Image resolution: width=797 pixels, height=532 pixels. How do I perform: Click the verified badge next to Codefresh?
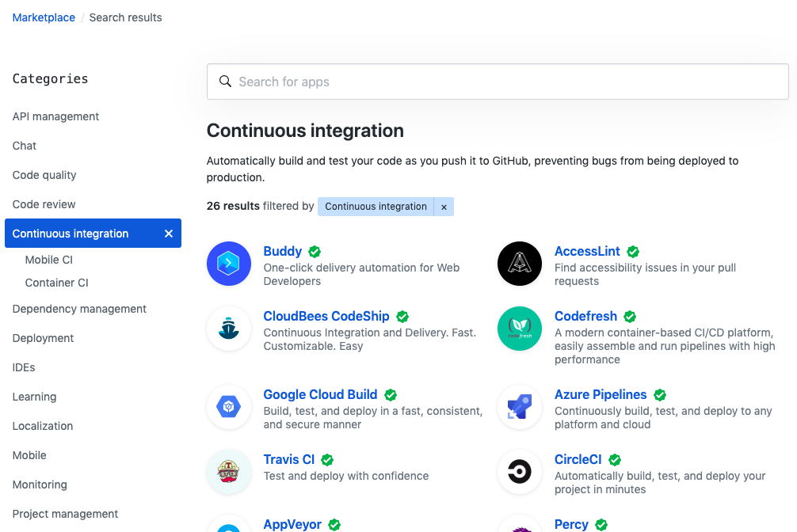(x=630, y=317)
